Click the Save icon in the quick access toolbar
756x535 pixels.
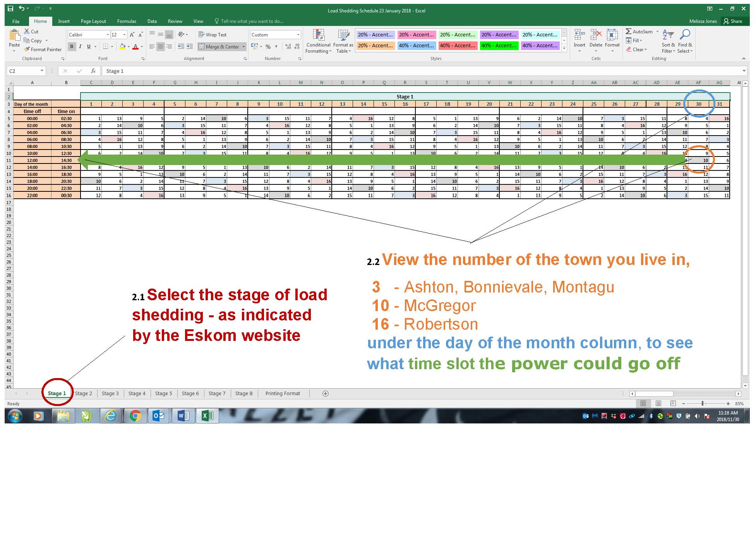pyautogui.click(x=10, y=8)
